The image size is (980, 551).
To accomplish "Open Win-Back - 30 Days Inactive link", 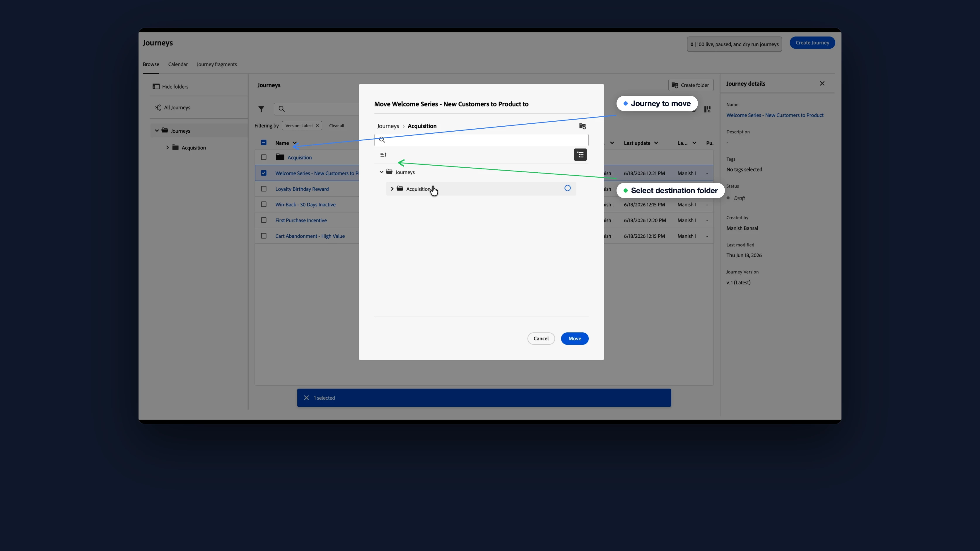I will click(x=305, y=205).
